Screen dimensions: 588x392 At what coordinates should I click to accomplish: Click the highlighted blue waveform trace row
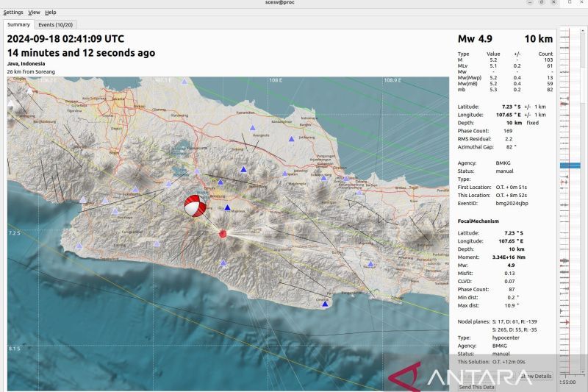click(570, 165)
